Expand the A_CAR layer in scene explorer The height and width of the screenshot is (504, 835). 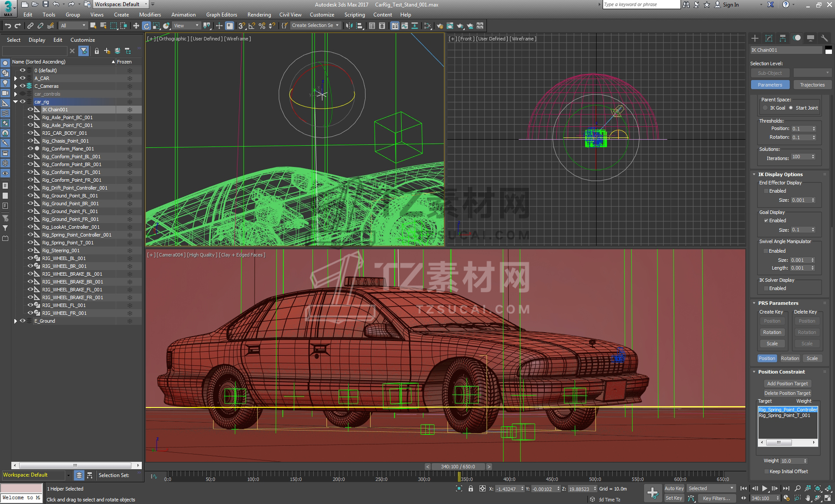[16, 78]
